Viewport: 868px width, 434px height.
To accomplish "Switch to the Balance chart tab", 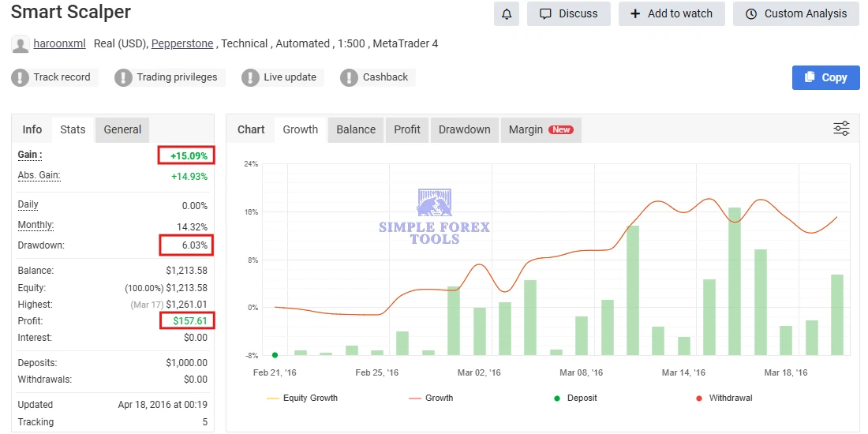I will click(x=356, y=129).
